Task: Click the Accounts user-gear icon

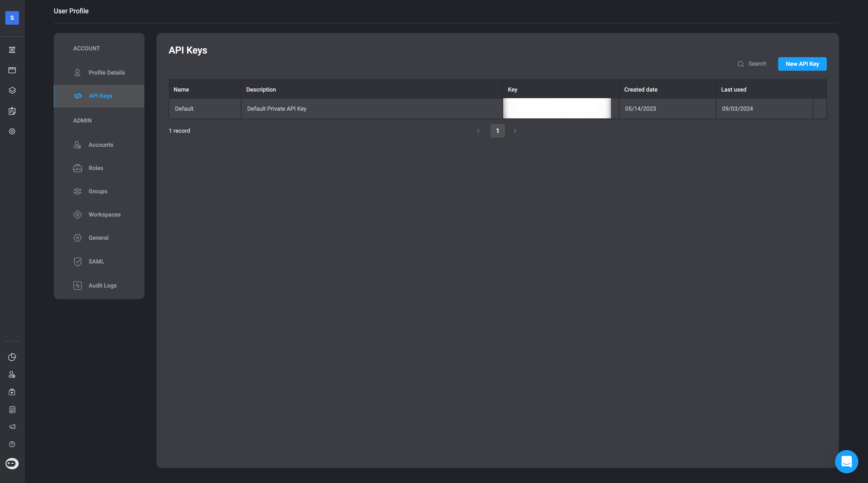Action: point(77,145)
